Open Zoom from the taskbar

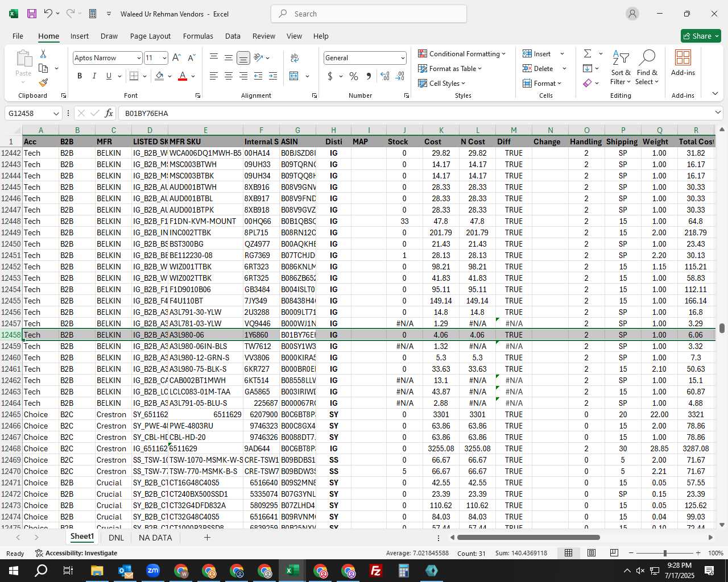pyautogui.click(x=153, y=571)
